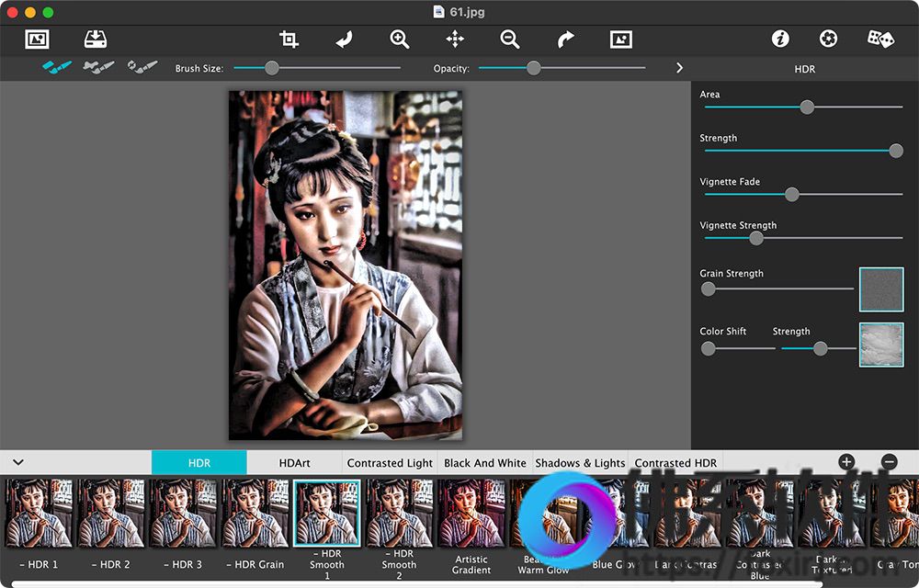Click the zoom out magnifier
The height and width of the screenshot is (588, 919).
[509, 40]
